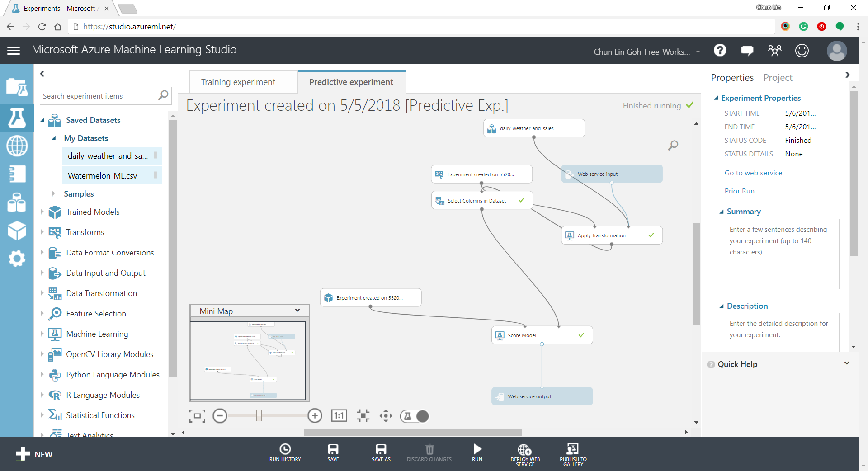Click the zoom to actual size 1:1 icon
Viewport: 868px width, 471px height.
[339, 416]
